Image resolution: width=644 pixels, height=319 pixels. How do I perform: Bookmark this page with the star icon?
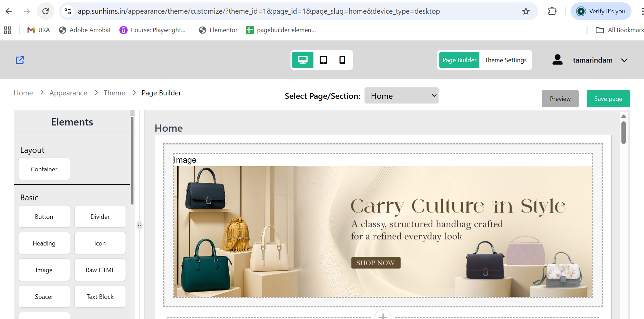click(x=526, y=11)
